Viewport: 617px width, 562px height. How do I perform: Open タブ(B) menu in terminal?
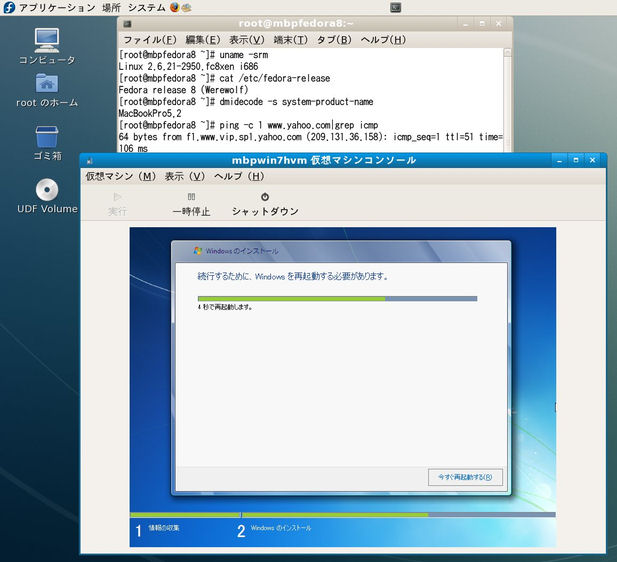tap(334, 40)
